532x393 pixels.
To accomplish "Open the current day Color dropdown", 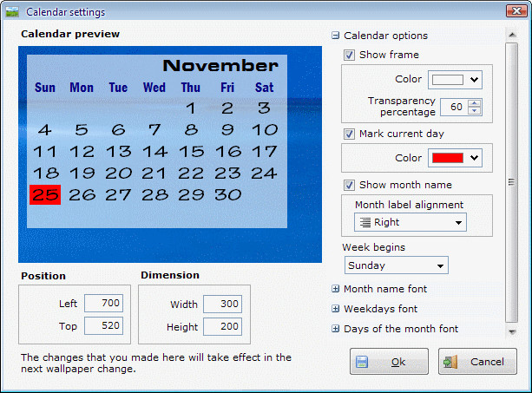I will [474, 158].
